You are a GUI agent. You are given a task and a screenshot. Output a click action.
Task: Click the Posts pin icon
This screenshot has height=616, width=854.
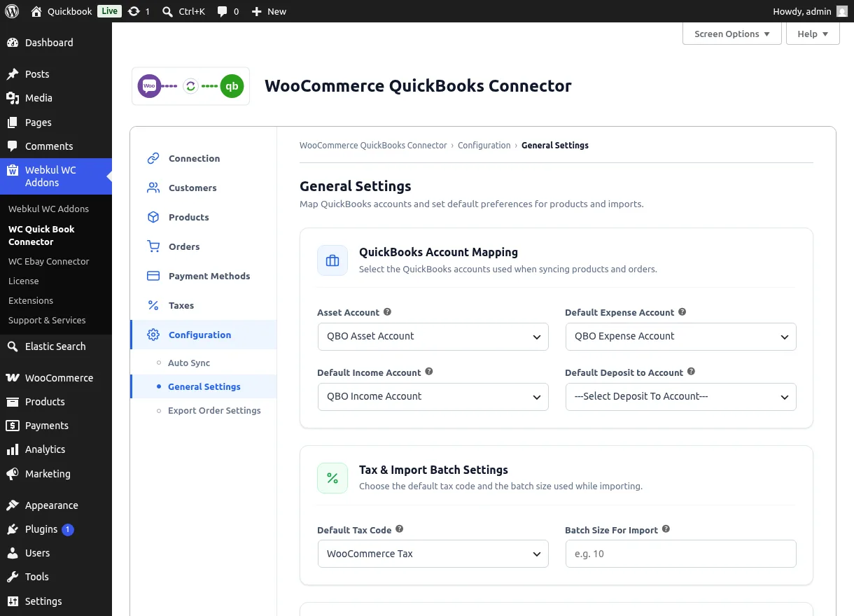[x=13, y=74]
